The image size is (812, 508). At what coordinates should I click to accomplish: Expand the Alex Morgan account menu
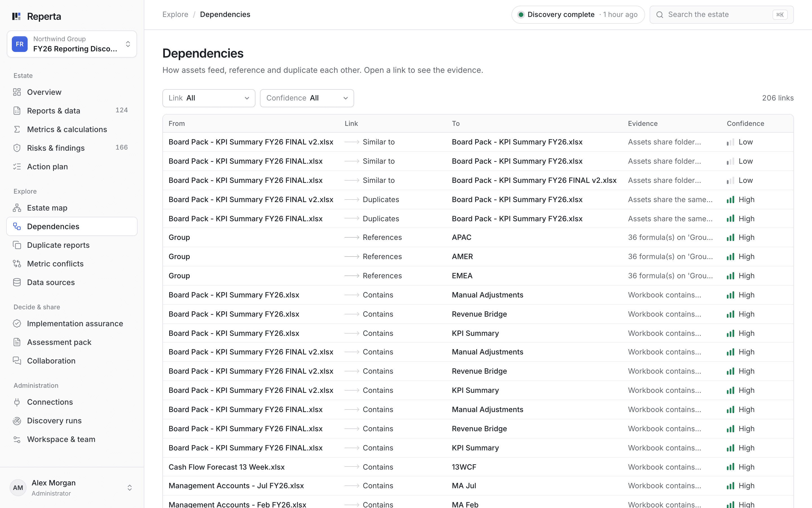pos(72,487)
